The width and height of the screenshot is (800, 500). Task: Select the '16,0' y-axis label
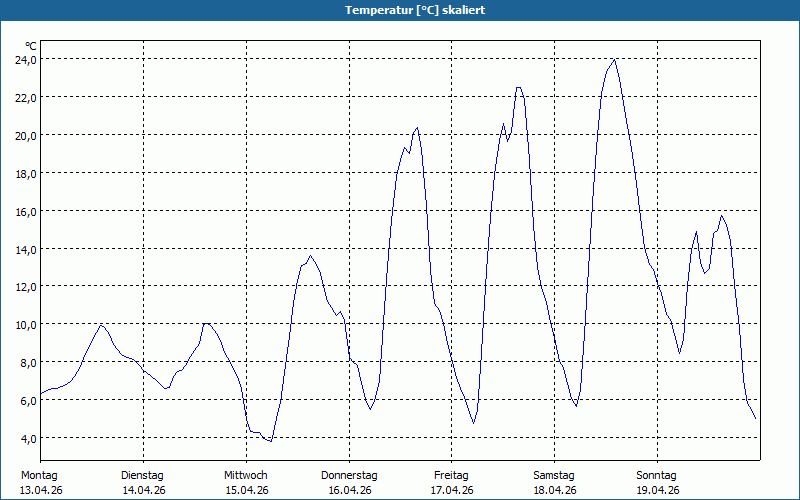[26, 211]
